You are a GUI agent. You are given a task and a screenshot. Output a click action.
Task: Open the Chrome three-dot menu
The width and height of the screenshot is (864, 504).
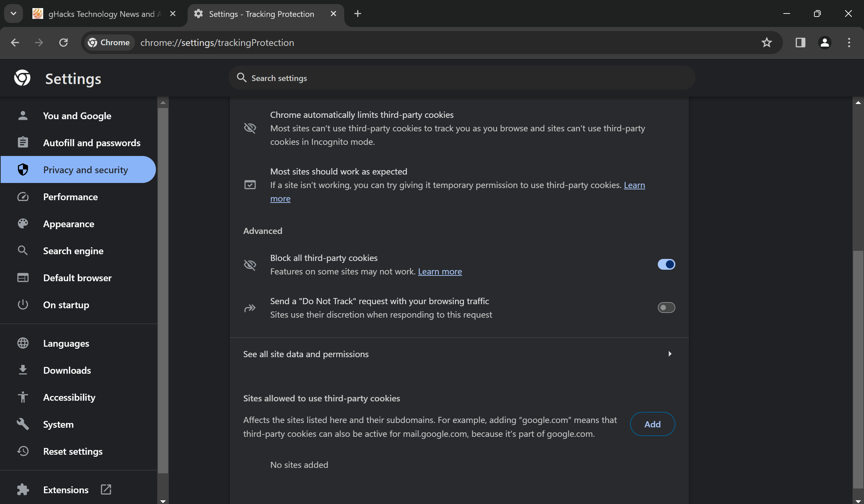849,43
